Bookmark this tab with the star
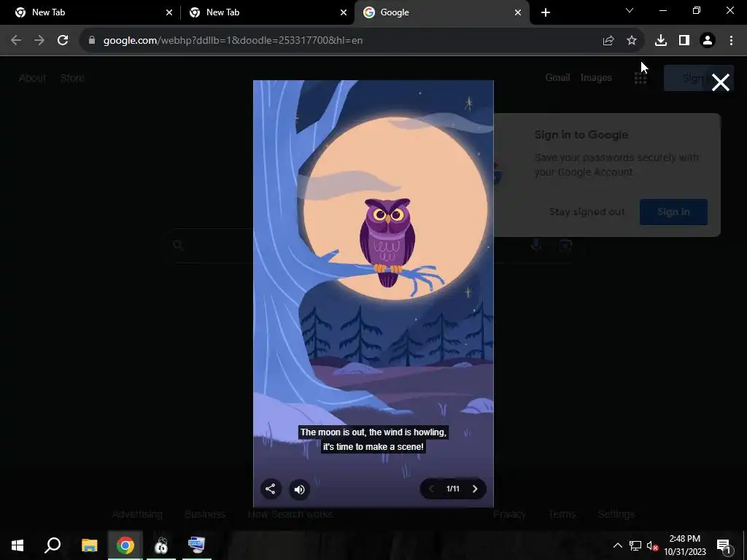This screenshot has width=747, height=560. tap(632, 41)
